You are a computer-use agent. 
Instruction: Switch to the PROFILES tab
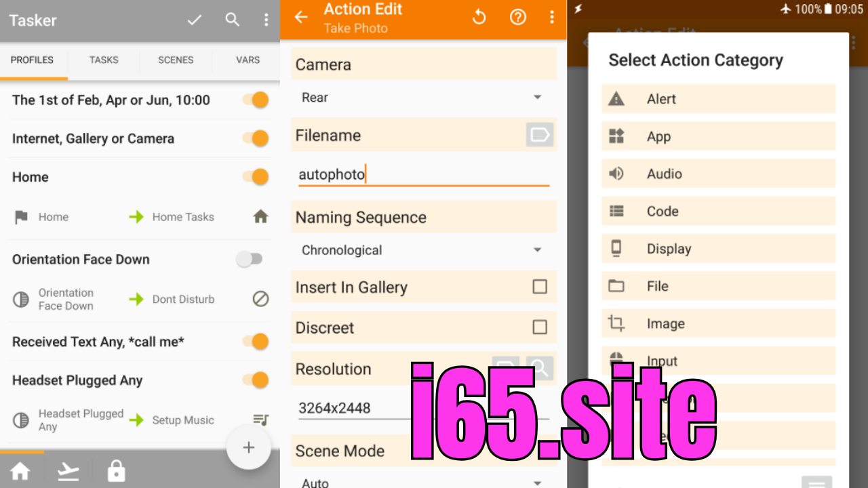click(x=32, y=60)
